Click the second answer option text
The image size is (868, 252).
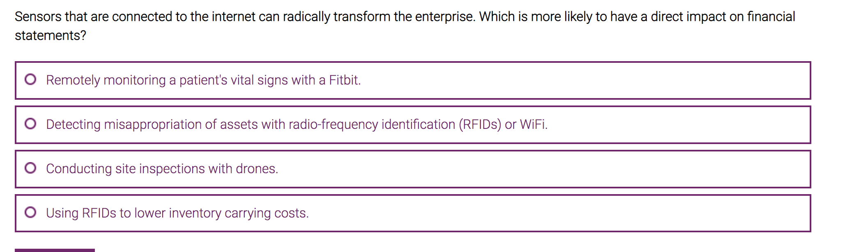click(296, 124)
